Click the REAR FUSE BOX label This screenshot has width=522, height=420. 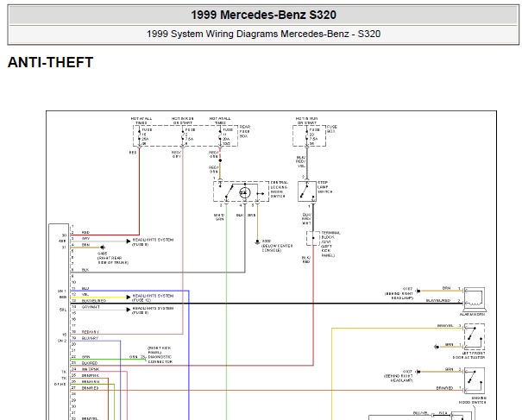pos(245,131)
